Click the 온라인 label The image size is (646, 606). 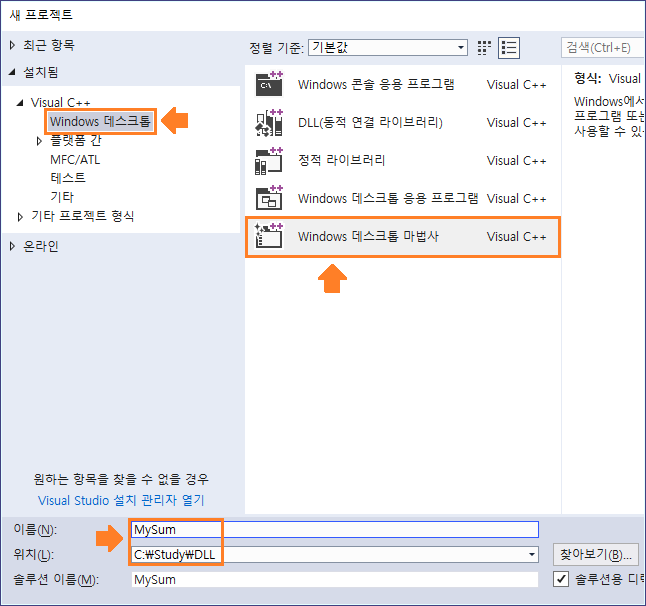(x=41, y=246)
